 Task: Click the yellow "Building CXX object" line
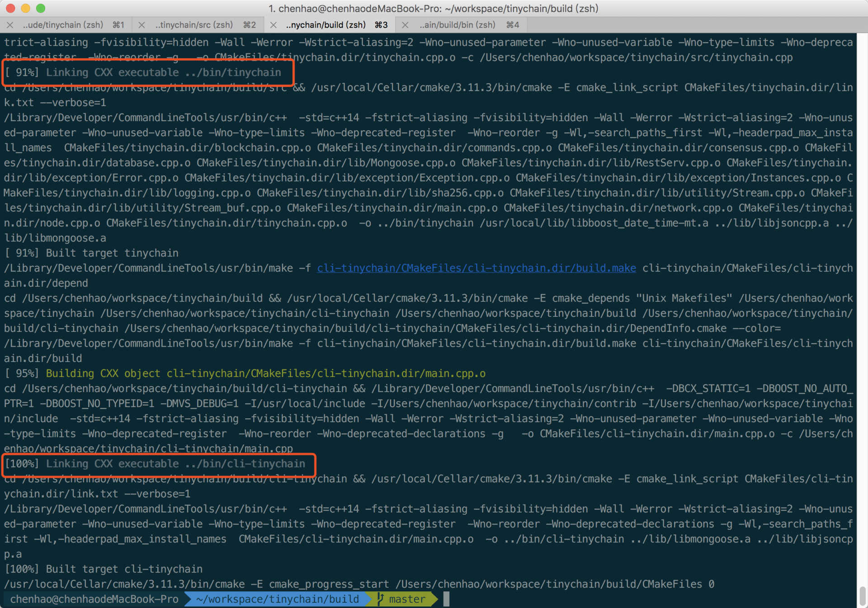[265, 373]
